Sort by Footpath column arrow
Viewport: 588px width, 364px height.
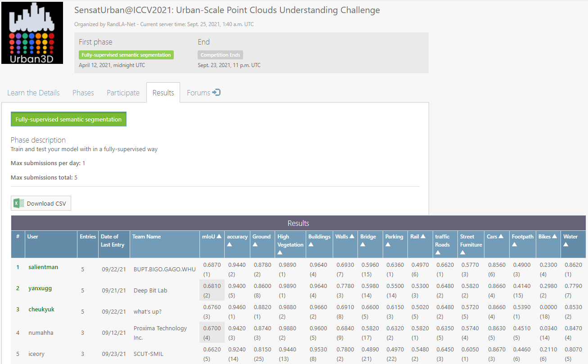pyautogui.click(x=515, y=245)
